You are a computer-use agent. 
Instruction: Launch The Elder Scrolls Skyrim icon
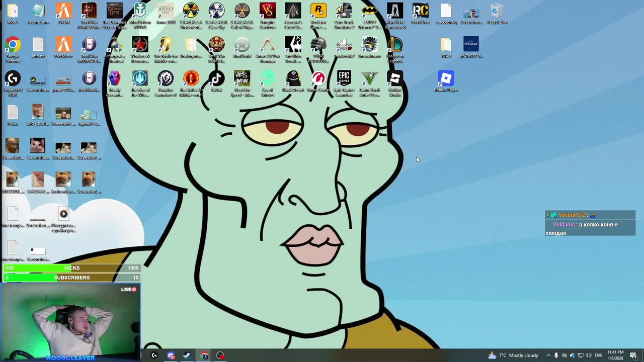293,50
